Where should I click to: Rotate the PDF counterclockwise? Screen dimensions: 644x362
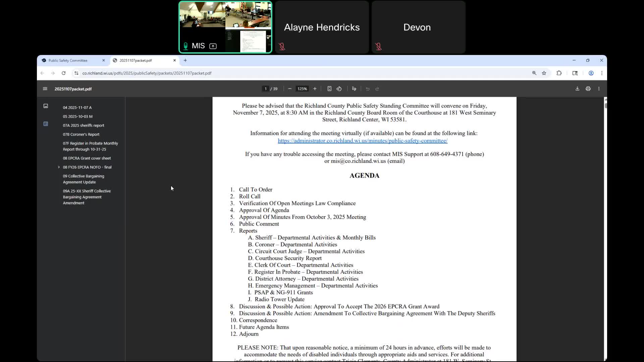pyautogui.click(x=339, y=89)
